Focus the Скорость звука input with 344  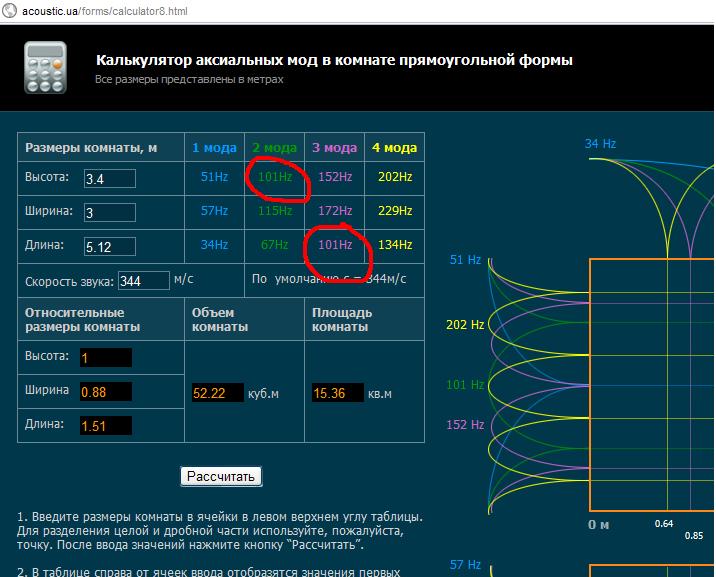coord(144,281)
